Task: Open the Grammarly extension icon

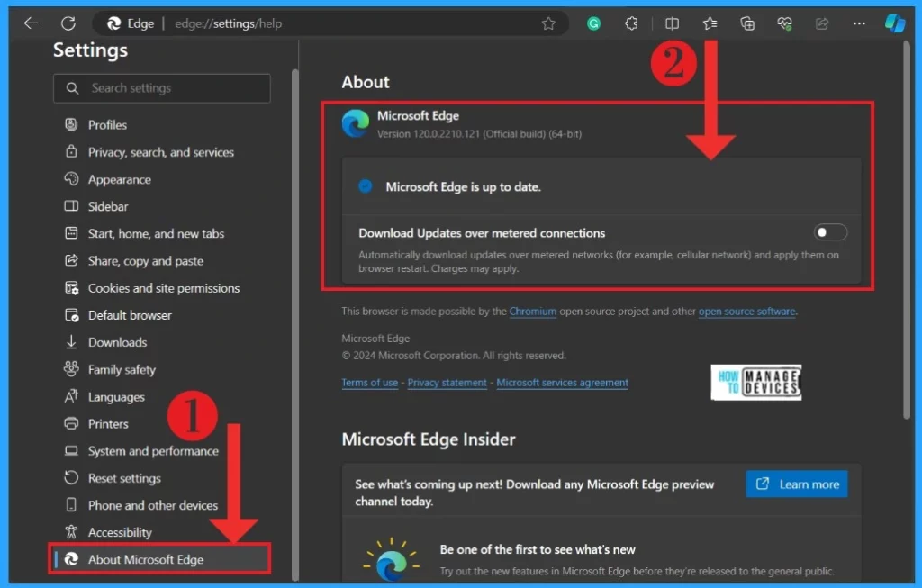Action: click(x=594, y=23)
